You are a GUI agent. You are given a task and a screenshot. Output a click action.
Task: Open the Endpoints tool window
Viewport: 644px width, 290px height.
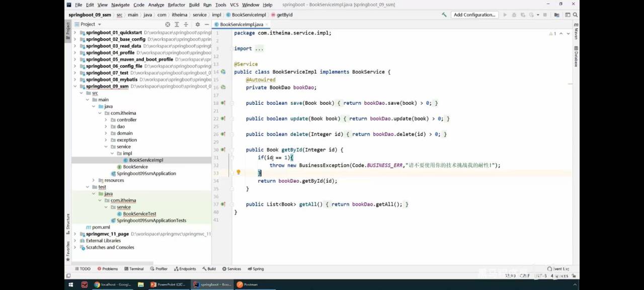point(185,269)
